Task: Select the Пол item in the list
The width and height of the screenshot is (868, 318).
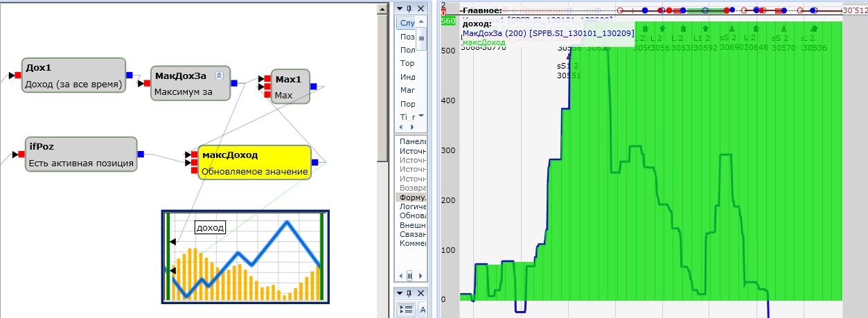Action: pos(407,50)
